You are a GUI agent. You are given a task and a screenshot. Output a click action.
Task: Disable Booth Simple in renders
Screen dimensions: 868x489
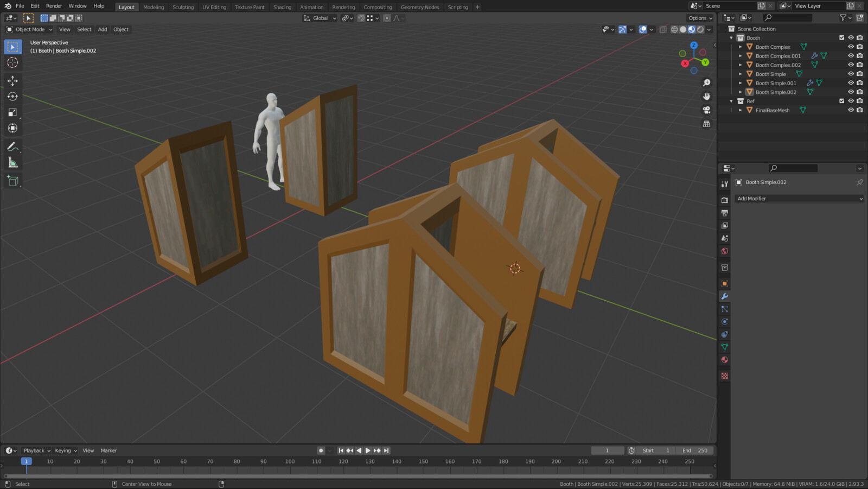click(x=860, y=74)
